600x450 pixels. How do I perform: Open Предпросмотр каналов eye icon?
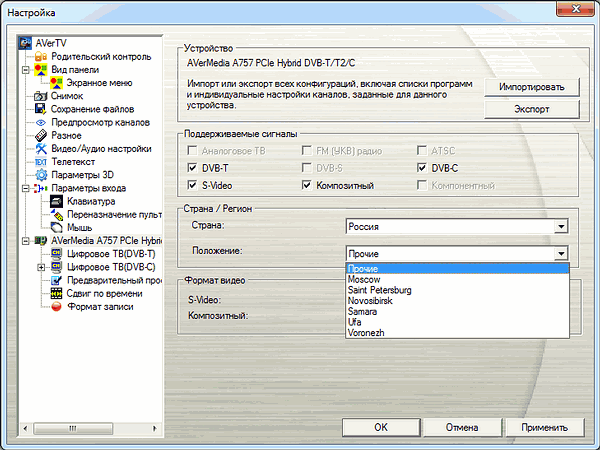pos(41,122)
